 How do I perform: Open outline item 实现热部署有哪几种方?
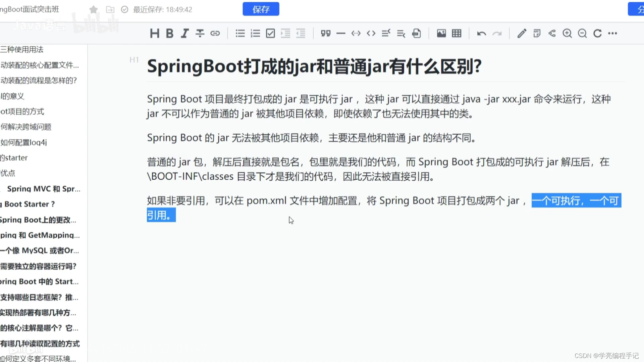[x=38, y=313]
